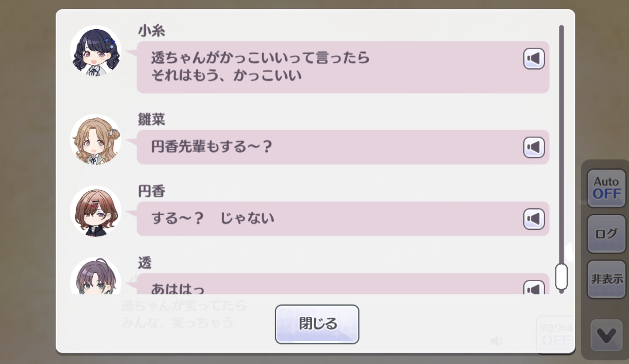Toggle the 早送り×4 fast-forward button
This screenshot has height=364, width=629.
click(x=555, y=334)
